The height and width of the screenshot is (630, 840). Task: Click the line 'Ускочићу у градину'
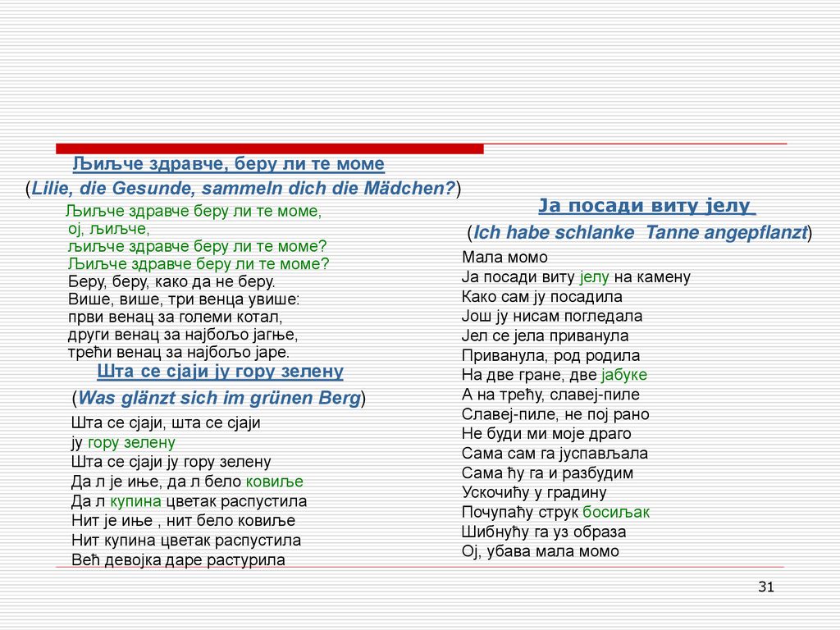534,492
